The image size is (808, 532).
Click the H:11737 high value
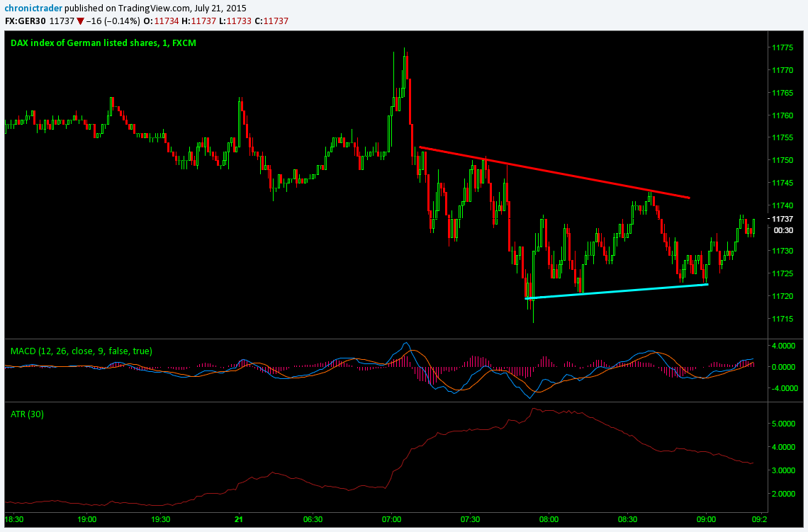(198, 21)
